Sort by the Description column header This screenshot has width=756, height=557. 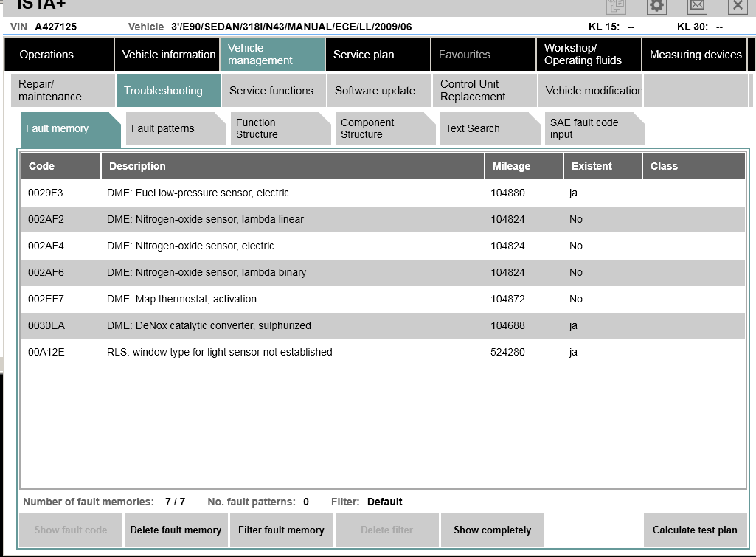pos(293,166)
